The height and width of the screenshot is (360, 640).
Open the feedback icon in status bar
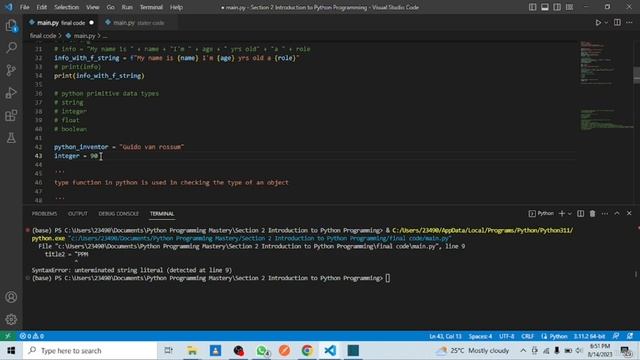(616, 336)
